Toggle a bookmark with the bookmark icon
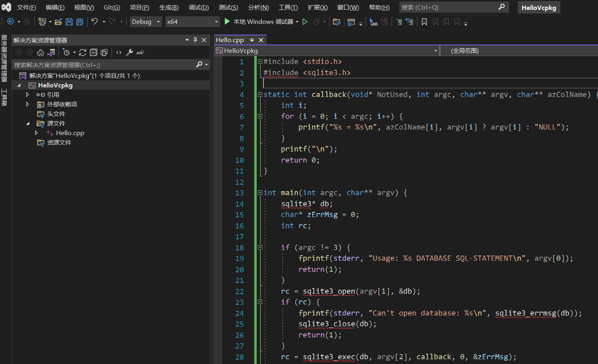Image resolution: width=598 pixels, height=364 pixels. point(424,22)
